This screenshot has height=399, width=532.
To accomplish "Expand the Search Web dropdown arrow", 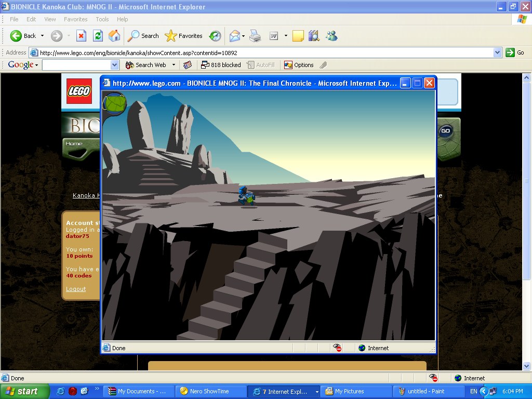I will 174,65.
